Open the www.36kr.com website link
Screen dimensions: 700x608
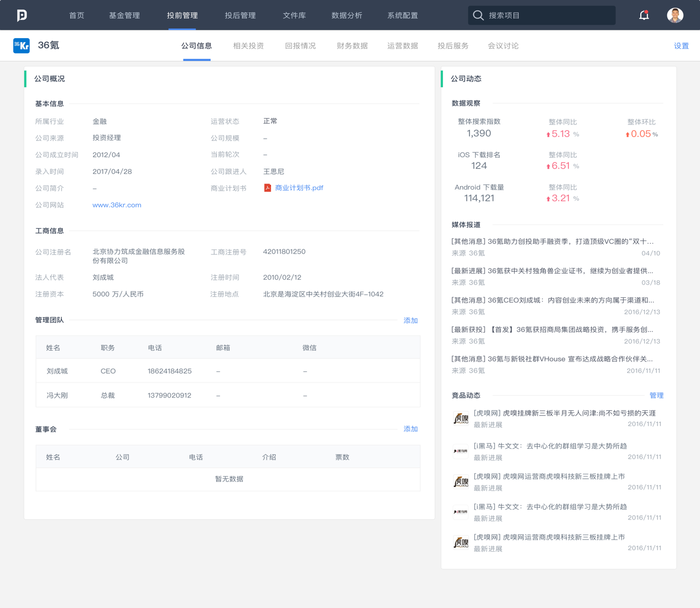click(x=117, y=205)
